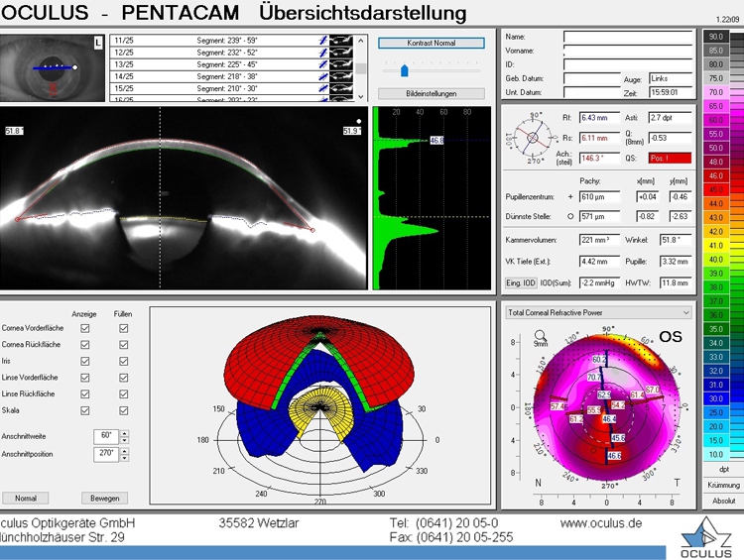This screenshot has width=744, height=560.
Task: Click the Anschnittposition 270° field
Action: click(x=106, y=454)
